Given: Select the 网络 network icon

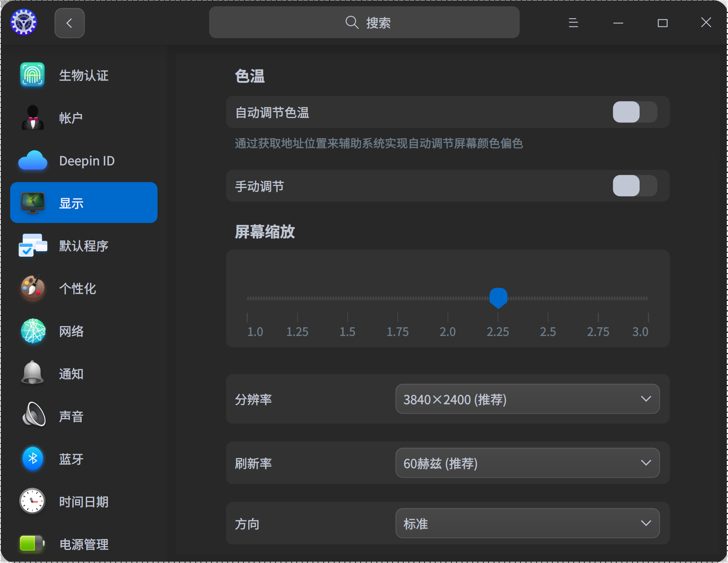Looking at the screenshot, I should pos(32,331).
